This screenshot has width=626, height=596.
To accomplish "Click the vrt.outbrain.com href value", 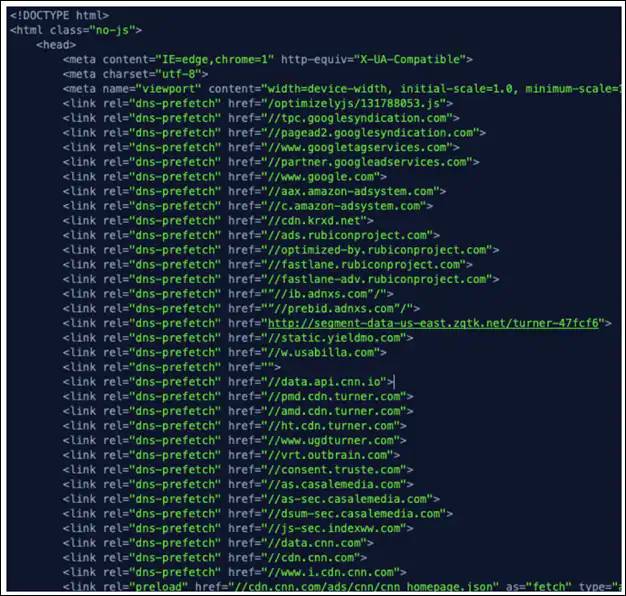I will (x=326, y=455).
